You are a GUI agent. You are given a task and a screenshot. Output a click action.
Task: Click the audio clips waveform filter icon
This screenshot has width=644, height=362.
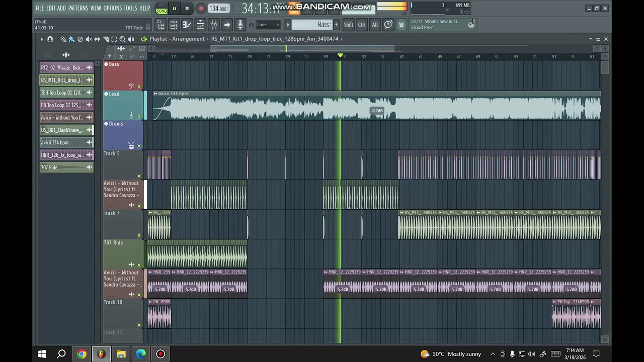[66, 55]
